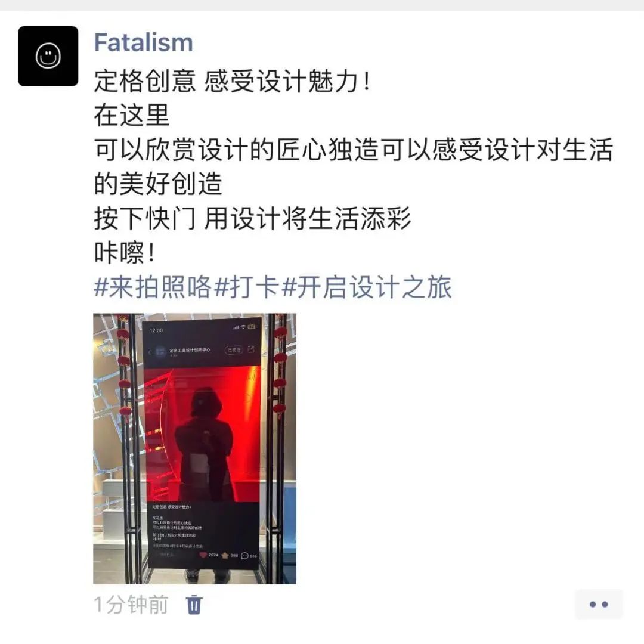The height and width of the screenshot is (644, 644).
Task: Click the back chevron in the photo header
Action: 150,352
